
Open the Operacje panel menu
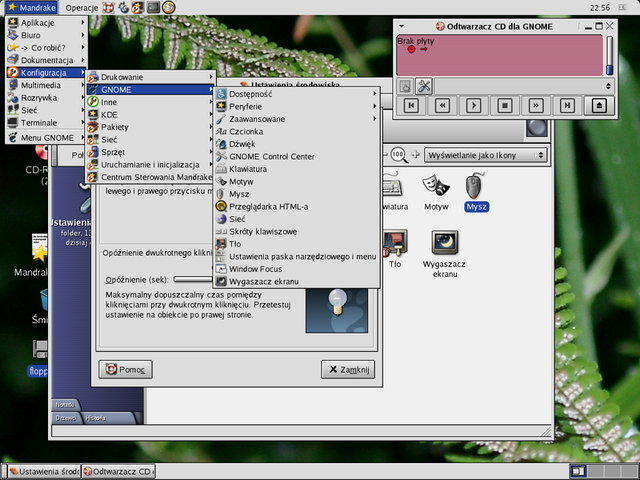pyautogui.click(x=82, y=8)
